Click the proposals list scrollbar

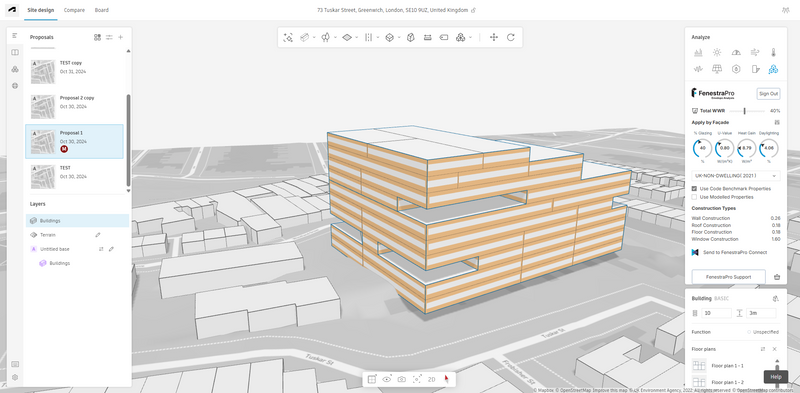click(128, 140)
